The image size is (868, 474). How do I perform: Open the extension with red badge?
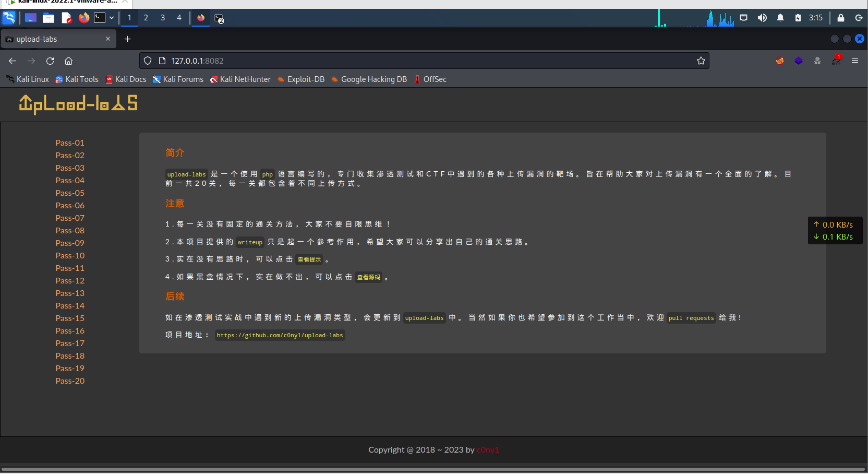(x=837, y=60)
